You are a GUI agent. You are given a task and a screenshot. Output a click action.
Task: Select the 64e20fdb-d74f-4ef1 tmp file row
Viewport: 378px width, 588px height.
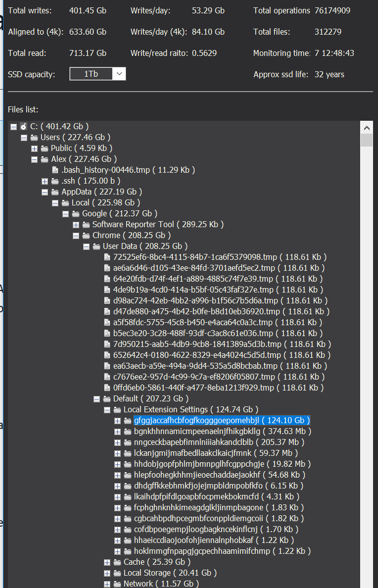point(218,279)
